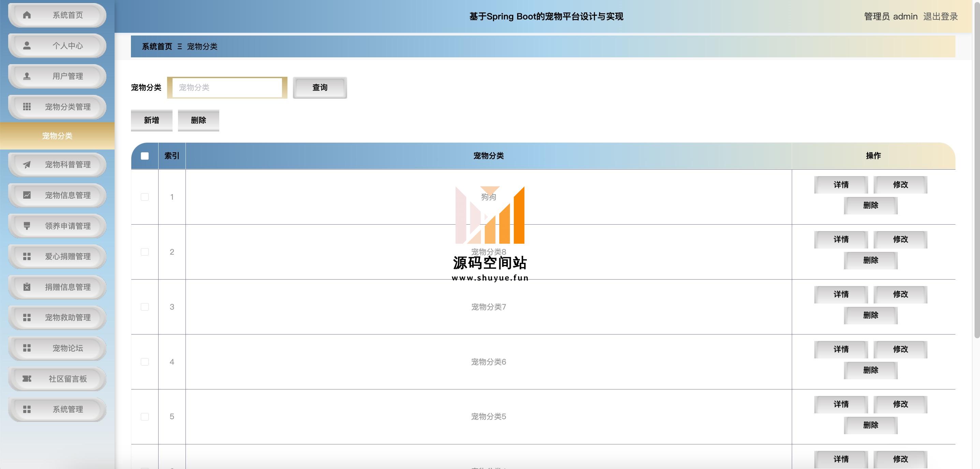Open 详情 for the 宠物分类7 row

[841, 294]
